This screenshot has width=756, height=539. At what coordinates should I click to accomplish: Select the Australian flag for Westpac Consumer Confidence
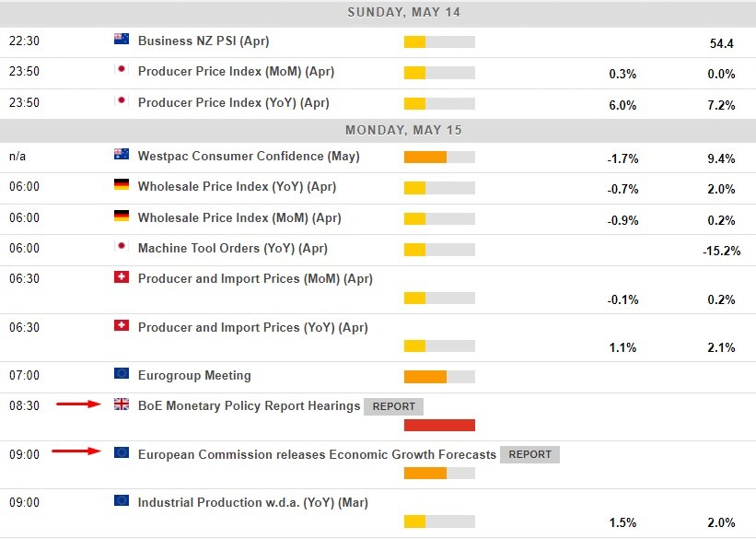click(122, 156)
